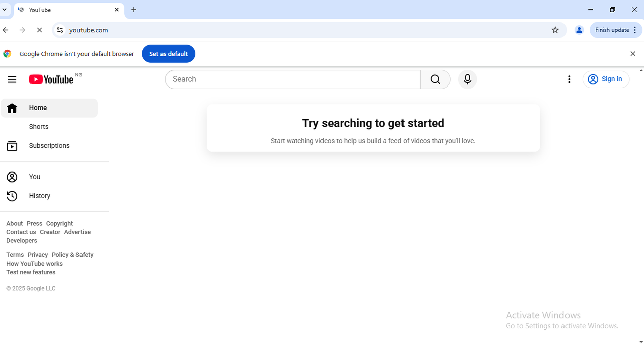Open Chrome menu via Finish update
This screenshot has height=345, width=644.
[616, 30]
